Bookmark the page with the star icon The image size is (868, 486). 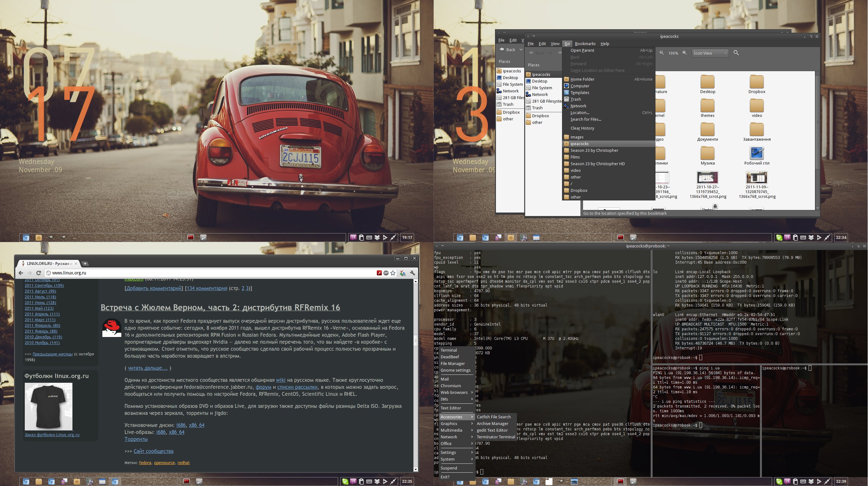393,273
